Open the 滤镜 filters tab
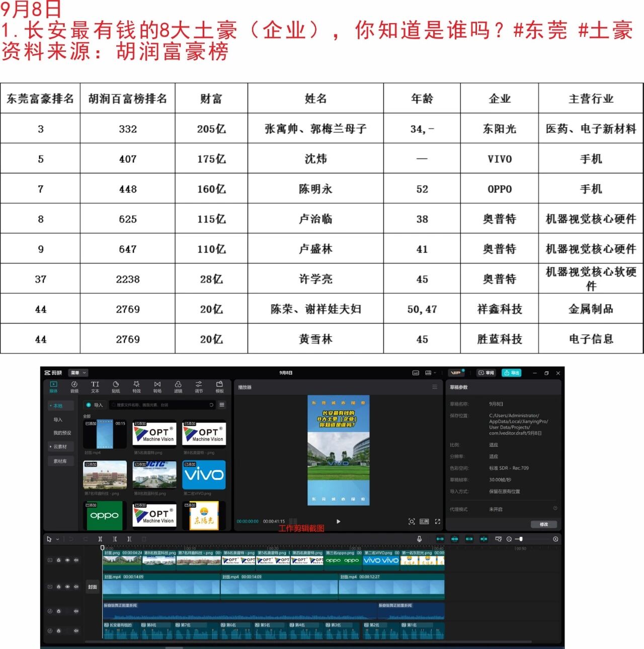The image size is (644, 649). click(178, 386)
